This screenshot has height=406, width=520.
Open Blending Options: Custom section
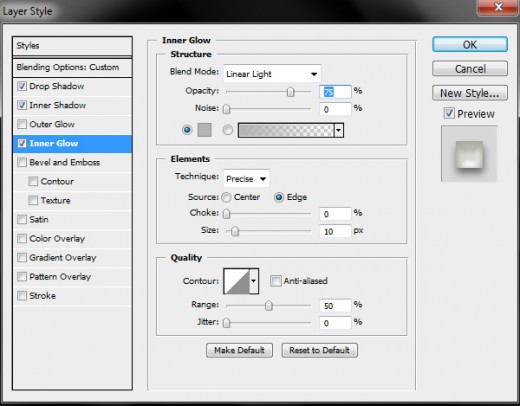click(72, 67)
